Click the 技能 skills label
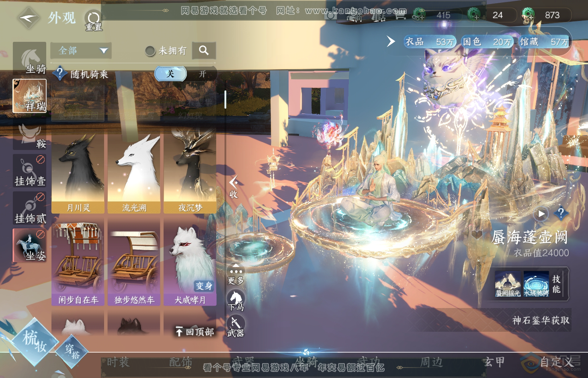 [556, 284]
